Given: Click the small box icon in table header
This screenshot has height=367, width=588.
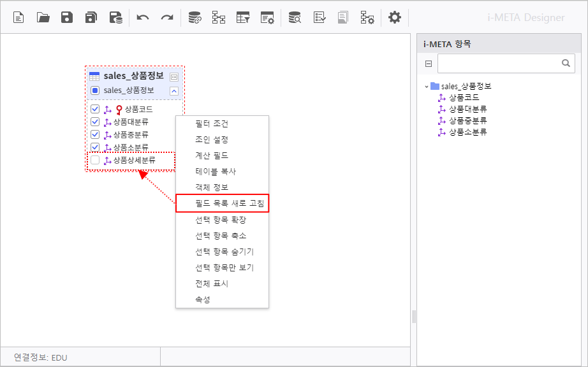Looking at the screenshot, I should [174, 77].
